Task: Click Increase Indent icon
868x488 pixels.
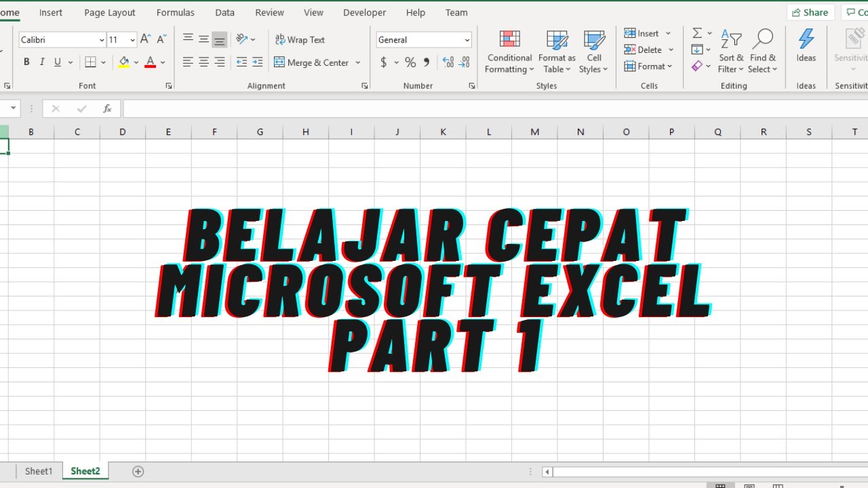Action: tap(257, 62)
